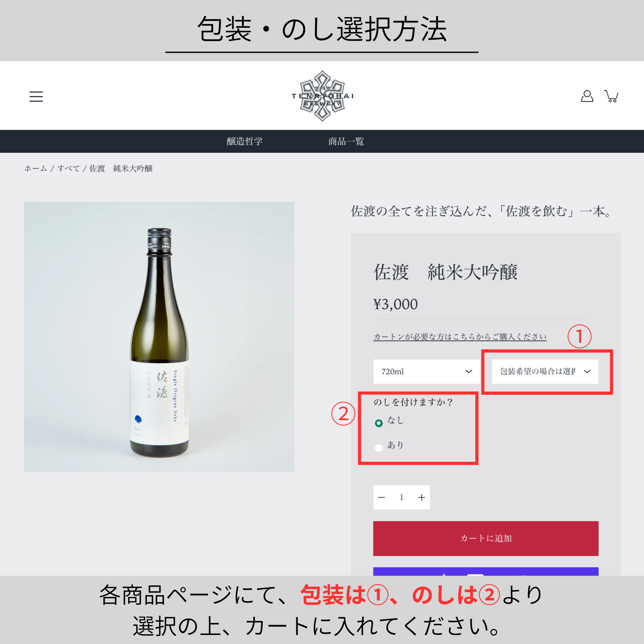Screen dimensions: 644x644
Task: Click the quantity number field
Action: tap(402, 497)
